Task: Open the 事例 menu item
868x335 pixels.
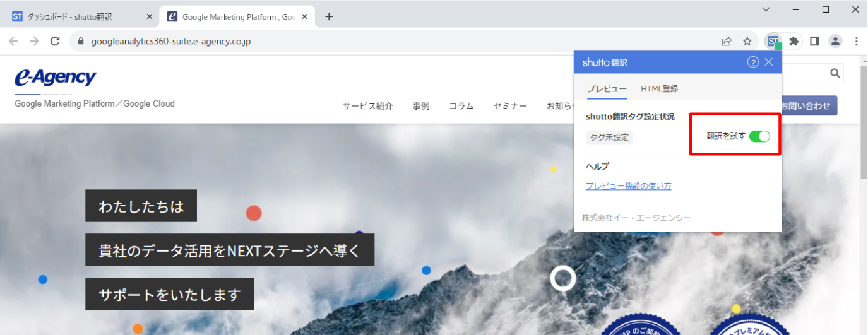Action: 421,106
